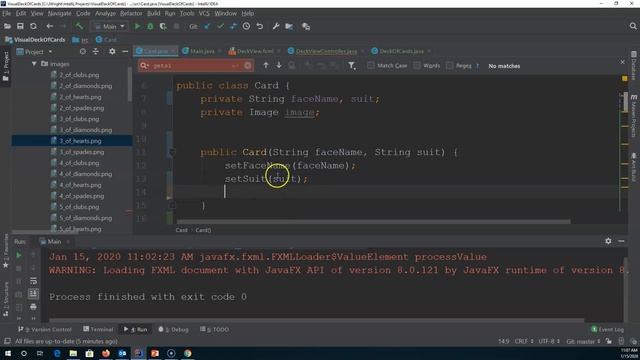The height and width of the screenshot is (360, 640).
Task: Open Settings via the wrench icon
Action: pyautogui.click(x=276, y=26)
